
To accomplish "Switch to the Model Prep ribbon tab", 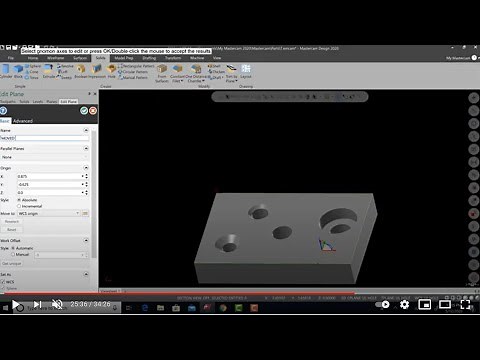I will point(124,58).
